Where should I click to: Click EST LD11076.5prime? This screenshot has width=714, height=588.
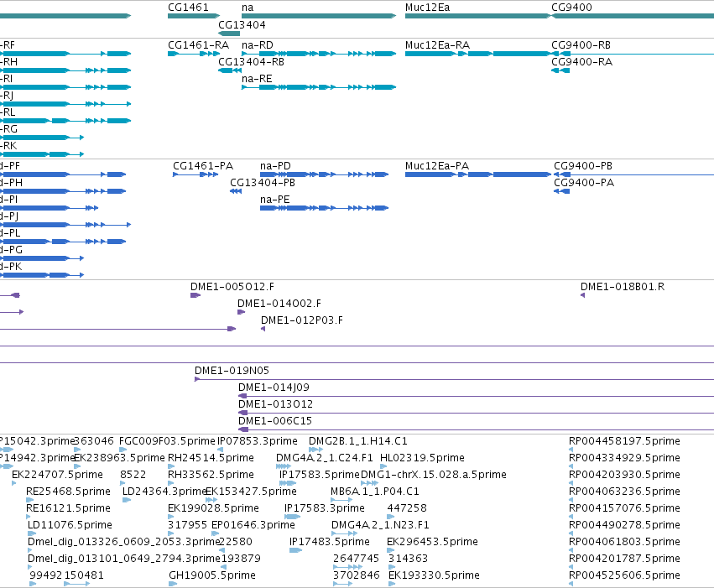(x=70, y=525)
